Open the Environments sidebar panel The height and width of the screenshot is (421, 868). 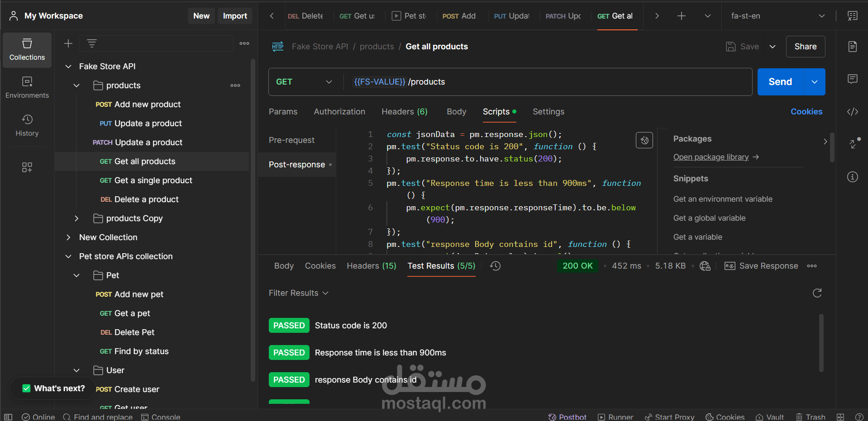pyautogui.click(x=27, y=88)
